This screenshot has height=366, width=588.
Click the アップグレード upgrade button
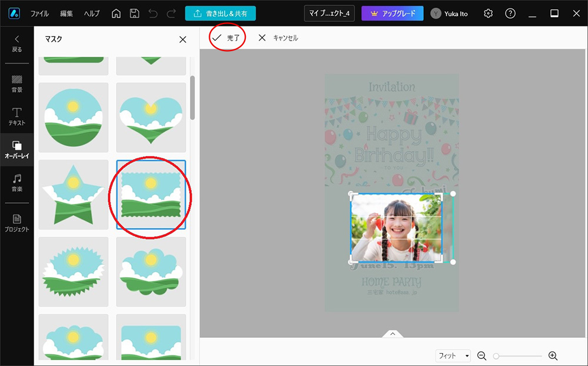[x=392, y=14]
